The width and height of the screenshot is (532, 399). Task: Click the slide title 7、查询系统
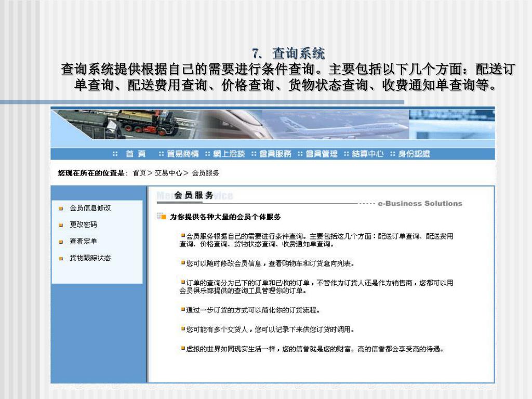coord(288,54)
